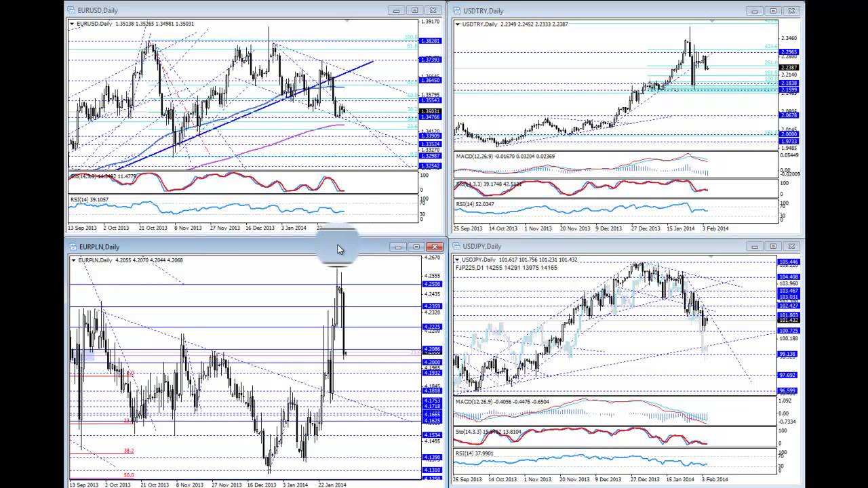Click the MACD(12,26,9) label in USDJPY chart
Viewport: 868px width, 488px height.
click(x=502, y=402)
